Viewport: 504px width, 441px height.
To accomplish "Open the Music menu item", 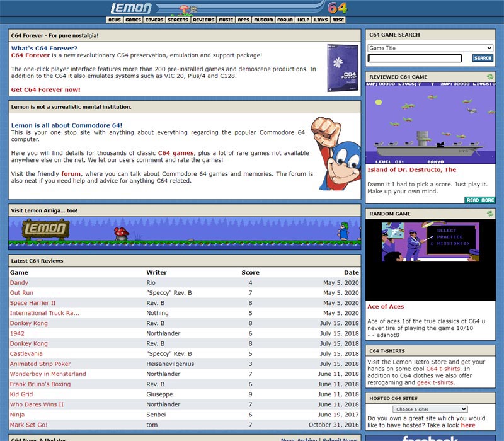I will [x=226, y=20].
